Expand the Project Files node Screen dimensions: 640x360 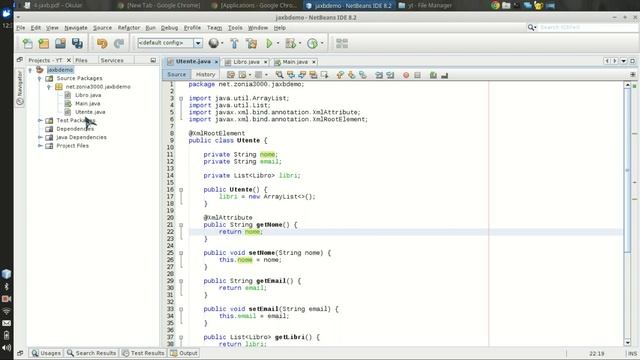(40, 146)
